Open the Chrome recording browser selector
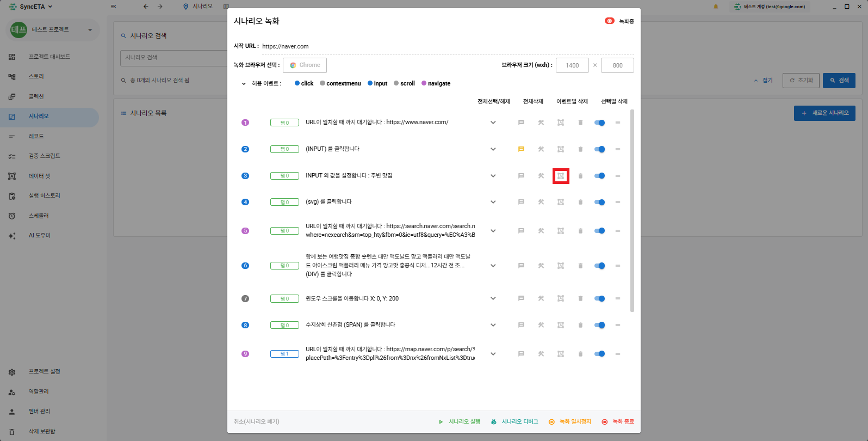The image size is (868, 441). 305,65
